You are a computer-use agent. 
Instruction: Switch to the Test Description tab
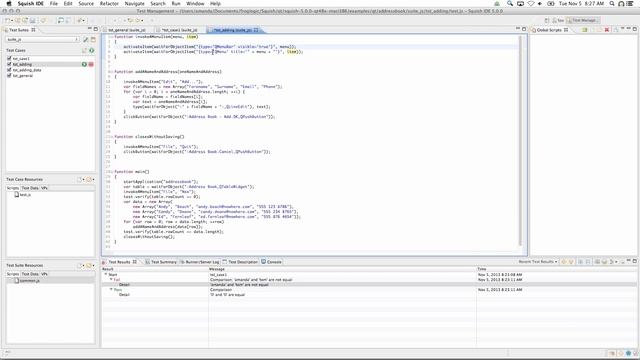(x=240, y=262)
